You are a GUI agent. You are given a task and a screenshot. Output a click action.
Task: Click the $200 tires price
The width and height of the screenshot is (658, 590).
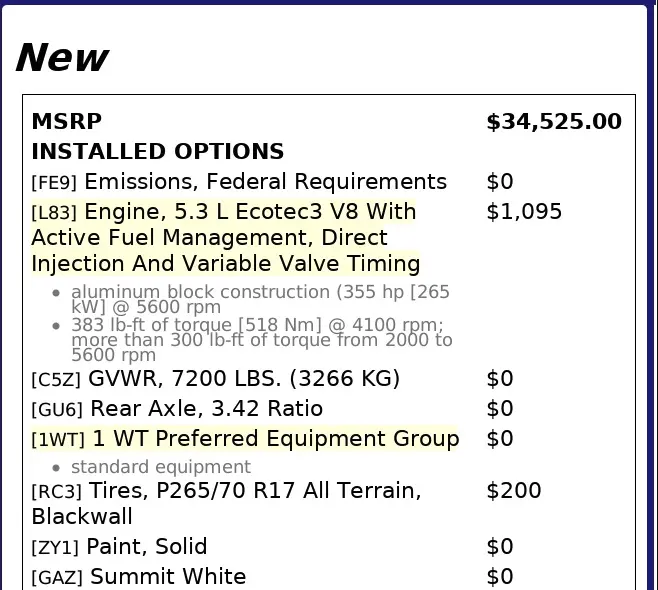[x=513, y=491]
